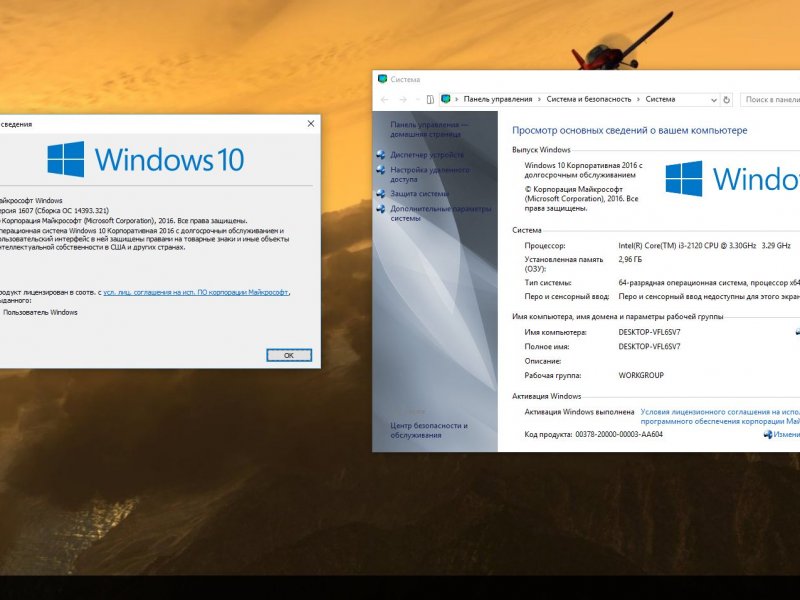800x600 pixels.
Task: Click the workgroup value WORKGROUP
Action: pos(641,376)
